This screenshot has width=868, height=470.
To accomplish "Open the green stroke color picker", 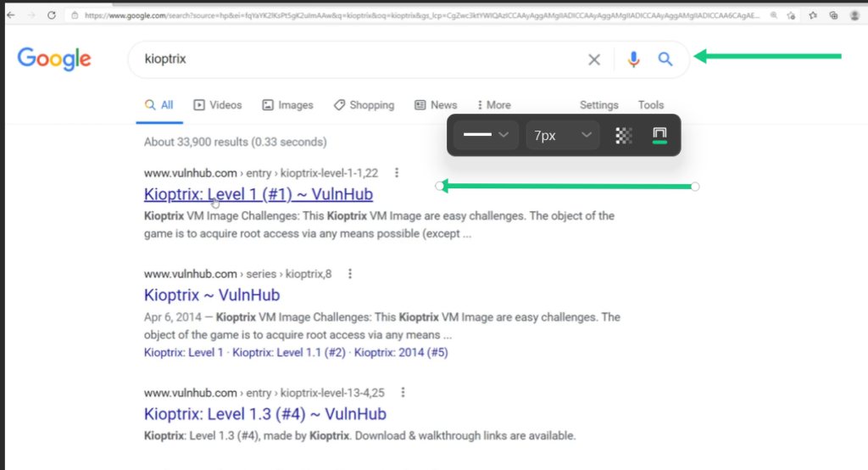I will (659, 135).
